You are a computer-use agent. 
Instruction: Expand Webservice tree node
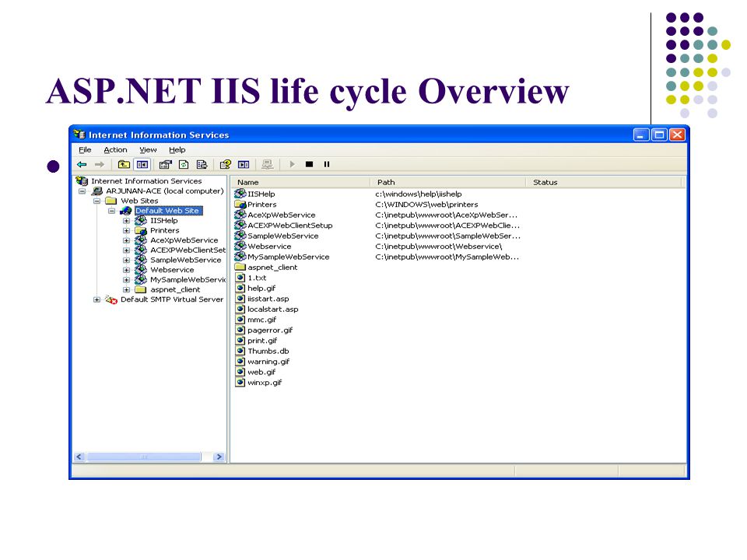pyautogui.click(x=126, y=270)
